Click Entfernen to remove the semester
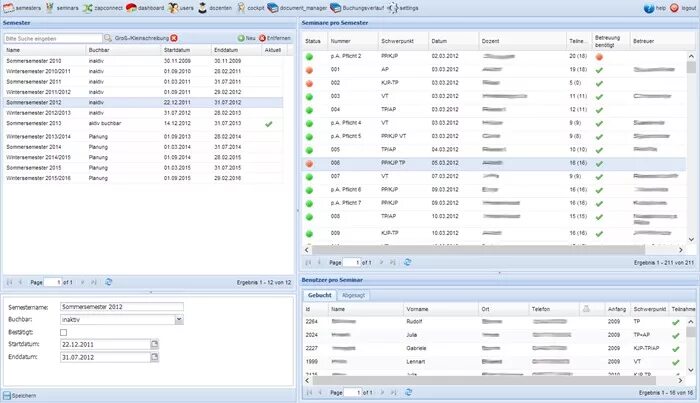Viewport: 700px width, 403px height. [275, 38]
